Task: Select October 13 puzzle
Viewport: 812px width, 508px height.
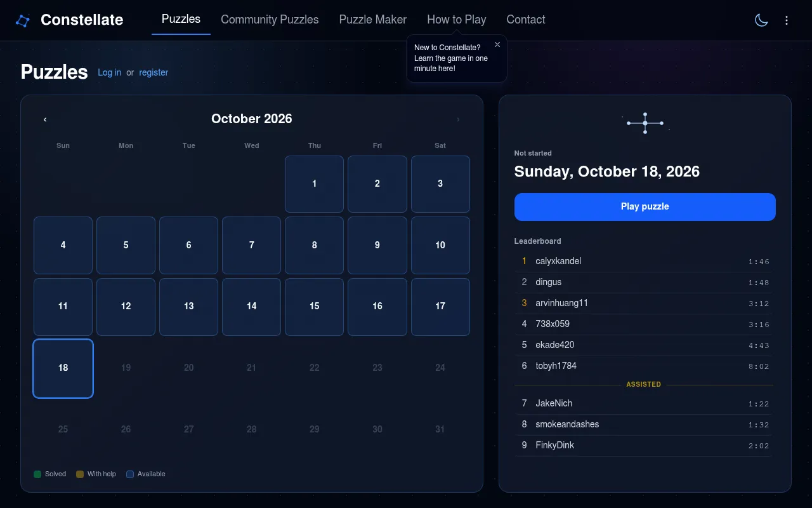Action: pos(189,307)
